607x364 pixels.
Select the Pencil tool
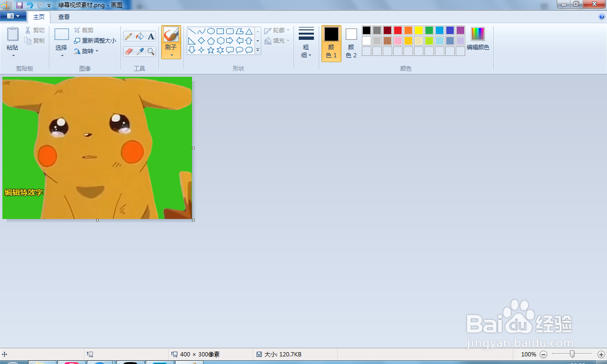[x=129, y=36]
